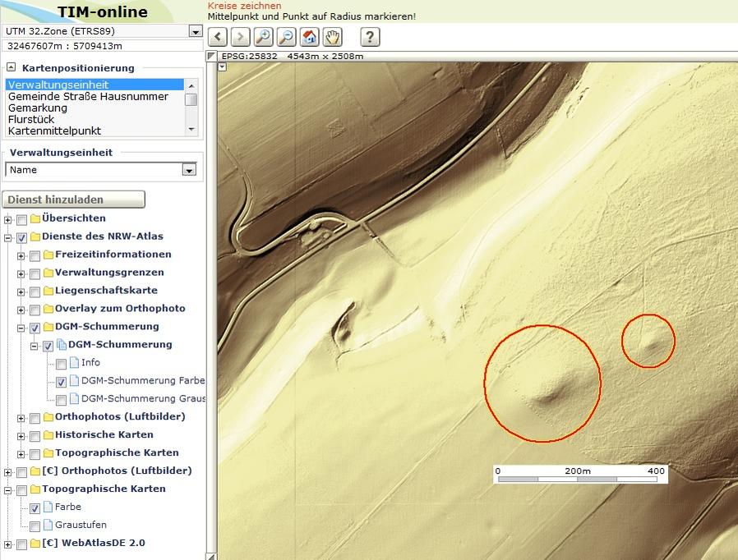The image size is (738, 560).
Task: Uncheck the DGM-Schummerung Farbe layer
Action: tap(62, 382)
